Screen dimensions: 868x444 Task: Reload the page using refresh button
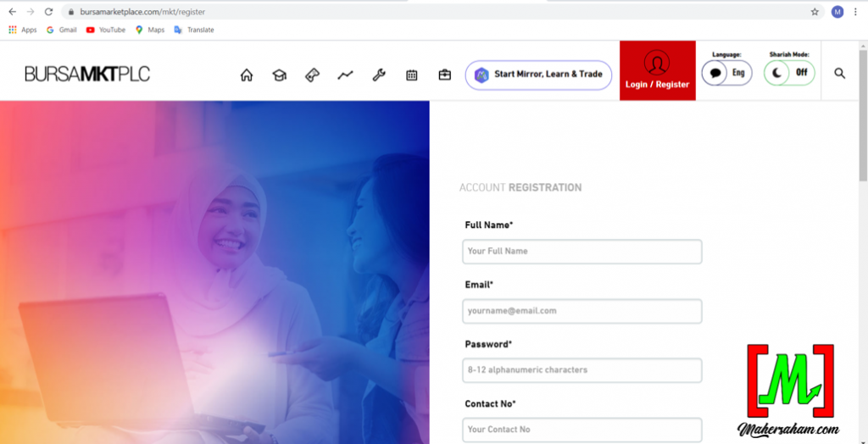(x=48, y=12)
